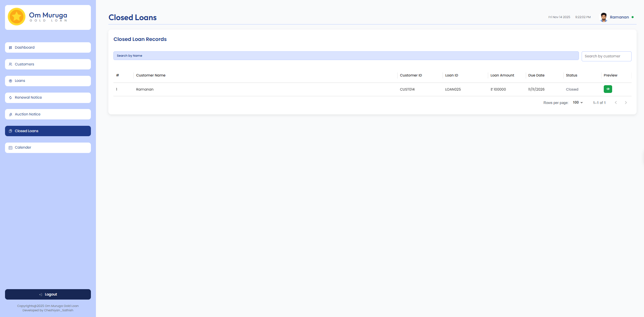Click the Ramanan username in header

(619, 17)
